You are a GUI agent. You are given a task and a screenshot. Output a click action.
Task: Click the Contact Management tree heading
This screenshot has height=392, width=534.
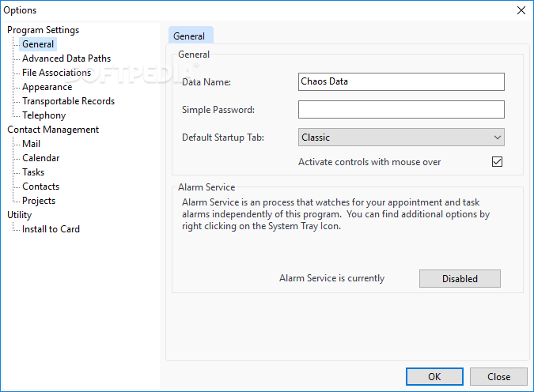pyautogui.click(x=53, y=130)
